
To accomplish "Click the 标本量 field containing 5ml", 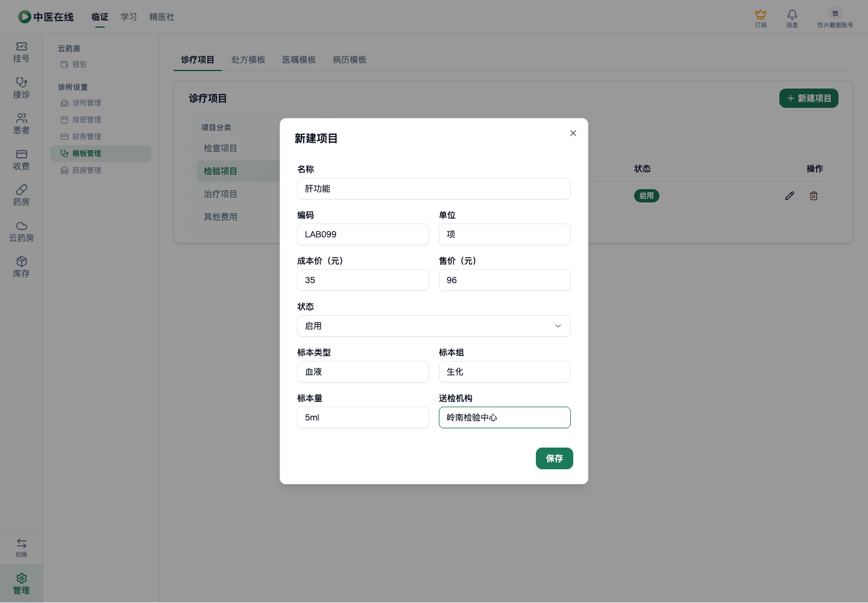I will (x=363, y=417).
